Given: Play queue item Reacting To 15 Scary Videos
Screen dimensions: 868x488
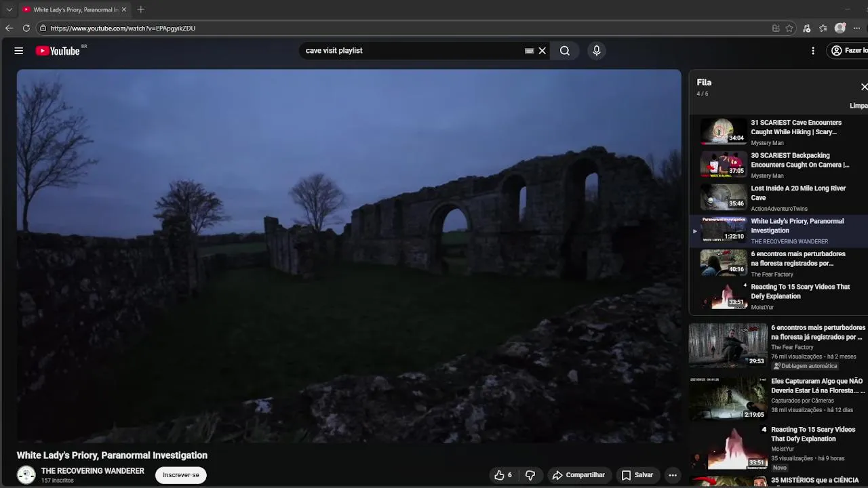Looking at the screenshot, I should point(778,297).
